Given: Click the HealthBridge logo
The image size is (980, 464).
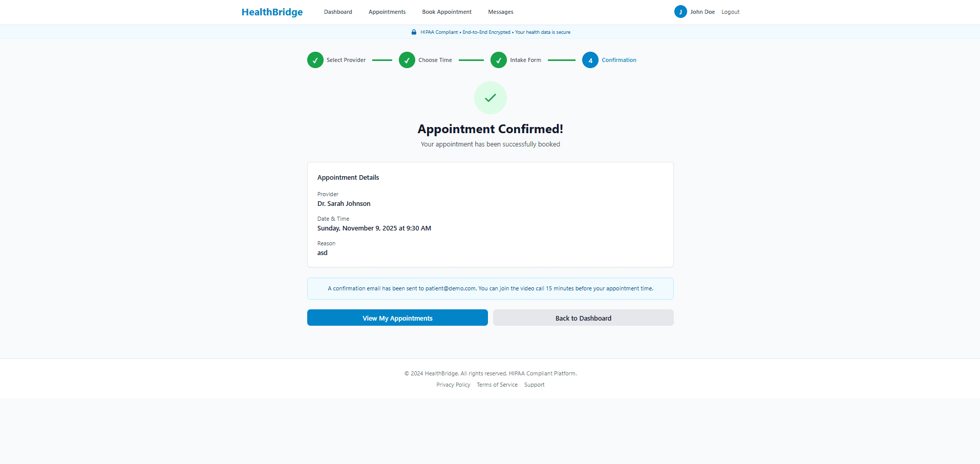Looking at the screenshot, I should (x=272, y=12).
